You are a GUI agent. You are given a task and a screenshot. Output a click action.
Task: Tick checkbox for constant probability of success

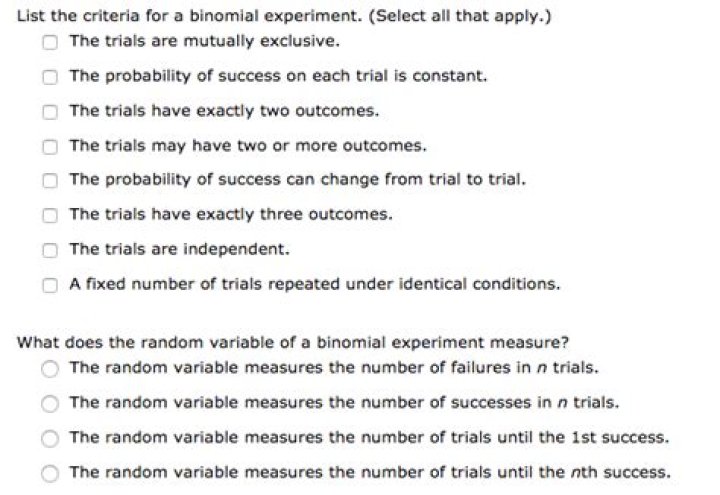click(x=50, y=77)
